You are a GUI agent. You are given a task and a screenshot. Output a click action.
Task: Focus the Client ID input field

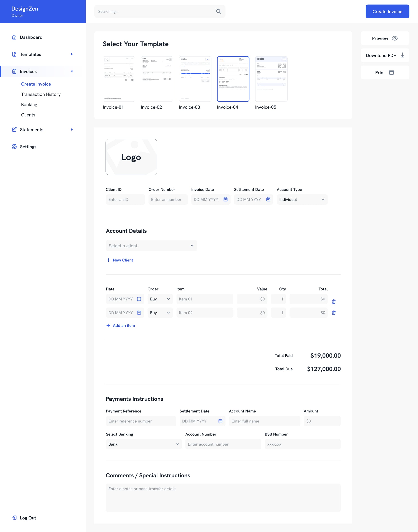tap(125, 199)
